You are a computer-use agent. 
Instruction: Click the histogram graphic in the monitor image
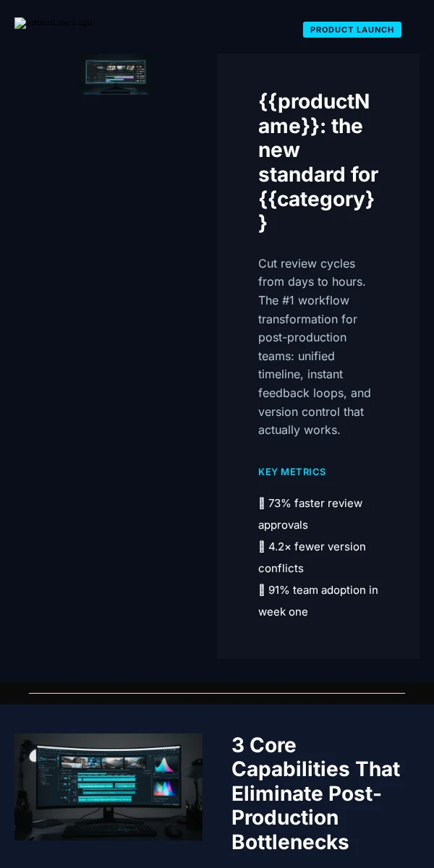coord(166,764)
